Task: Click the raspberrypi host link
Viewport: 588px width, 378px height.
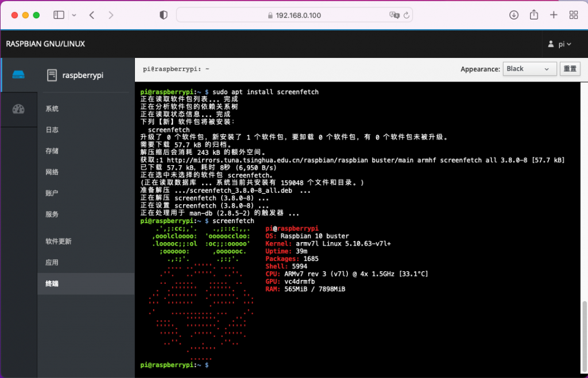Action: point(83,75)
